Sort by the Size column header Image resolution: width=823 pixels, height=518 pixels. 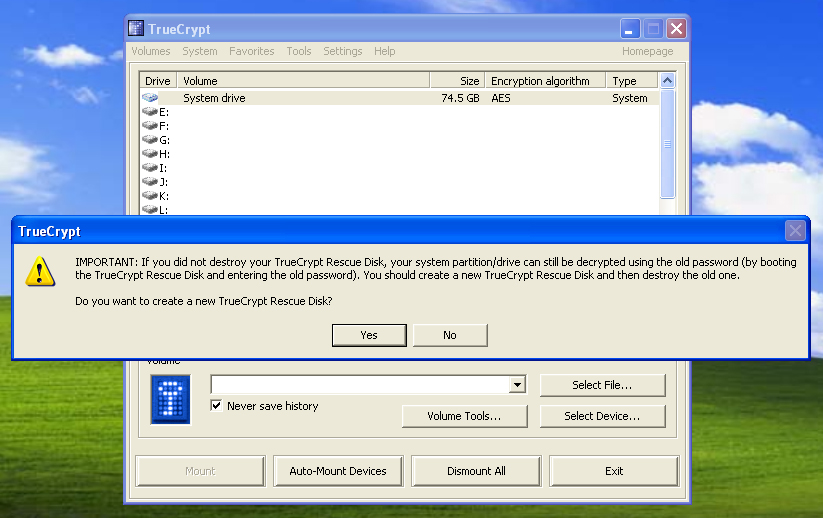[457, 81]
